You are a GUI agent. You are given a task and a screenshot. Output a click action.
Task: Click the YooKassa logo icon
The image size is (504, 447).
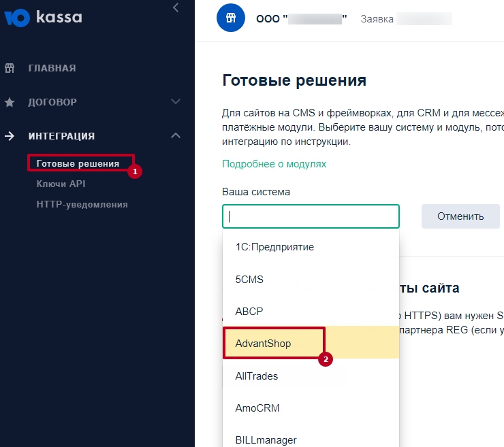17,17
